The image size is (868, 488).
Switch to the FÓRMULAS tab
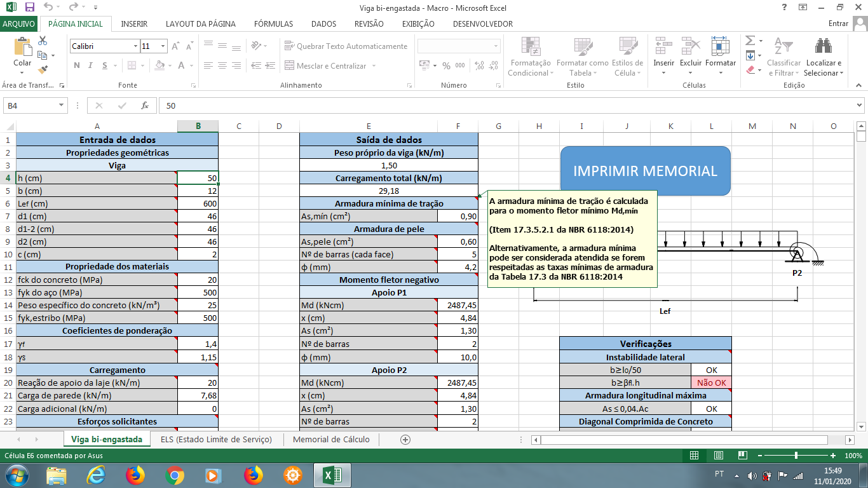(x=273, y=24)
